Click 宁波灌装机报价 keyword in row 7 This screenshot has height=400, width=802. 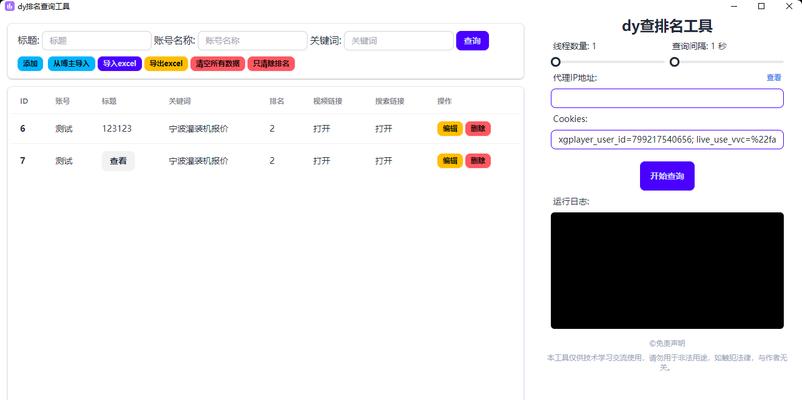(198, 161)
